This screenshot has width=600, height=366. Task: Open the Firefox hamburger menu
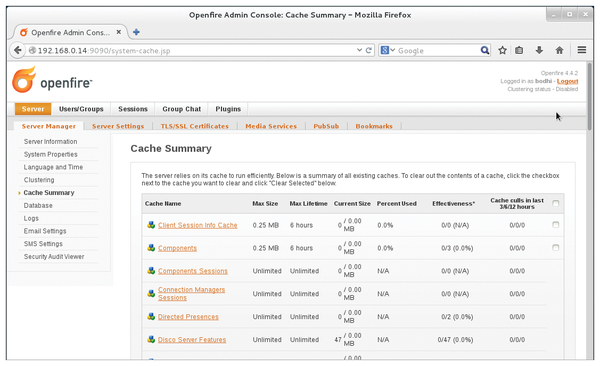tap(582, 50)
